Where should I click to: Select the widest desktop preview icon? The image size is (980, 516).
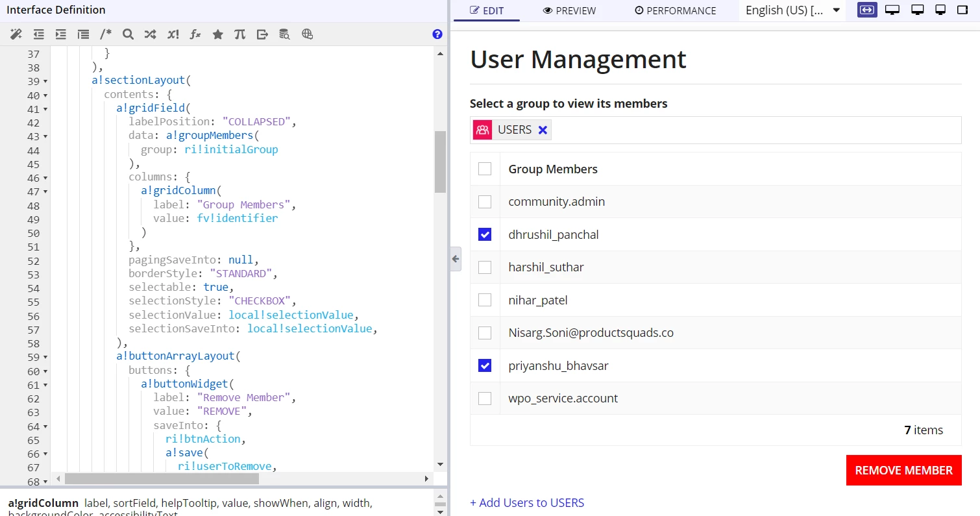pos(892,10)
